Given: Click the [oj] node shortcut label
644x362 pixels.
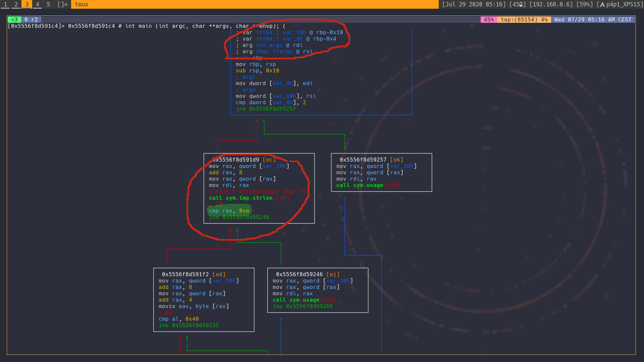Looking at the screenshot, I should tap(333, 275).
